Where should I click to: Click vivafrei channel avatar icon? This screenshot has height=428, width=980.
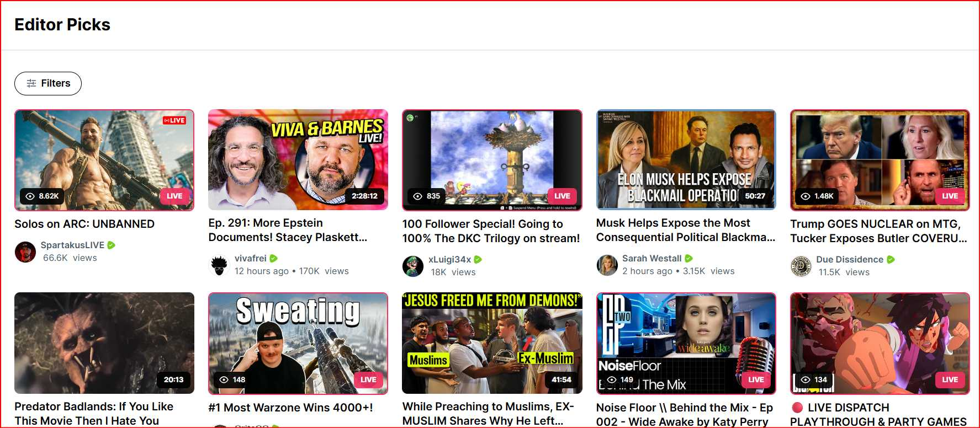219,265
